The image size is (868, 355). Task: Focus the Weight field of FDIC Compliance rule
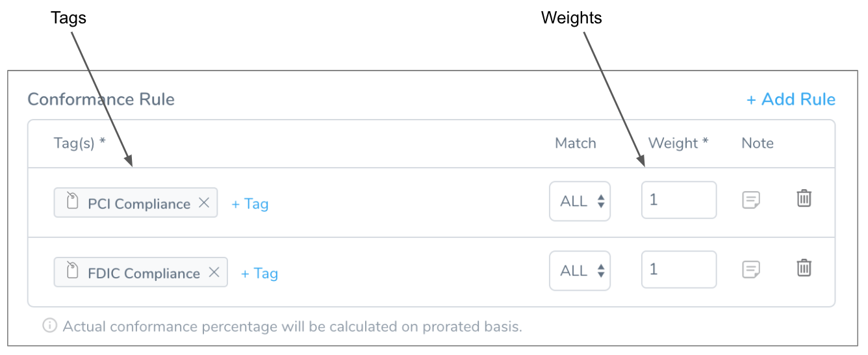679,269
